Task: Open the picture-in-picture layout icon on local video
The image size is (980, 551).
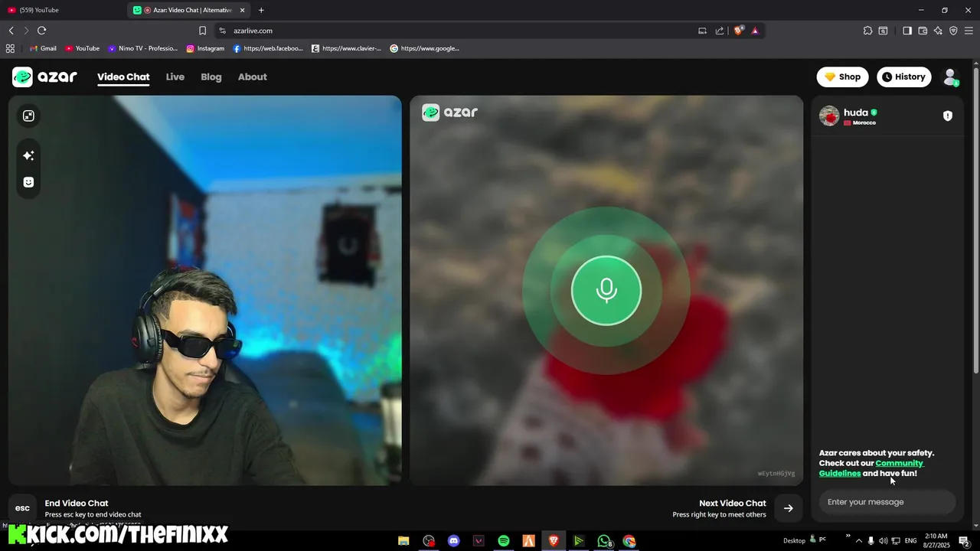Action: pos(28,116)
